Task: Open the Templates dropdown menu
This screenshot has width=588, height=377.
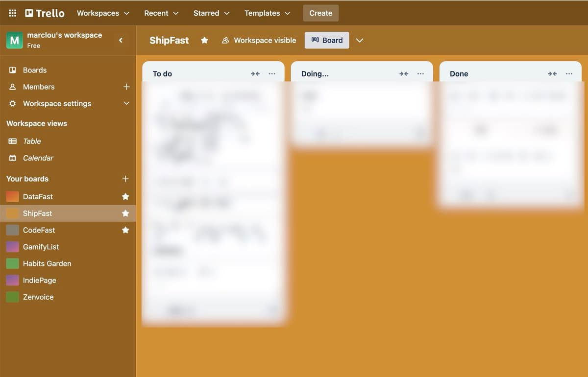Action: [x=267, y=13]
